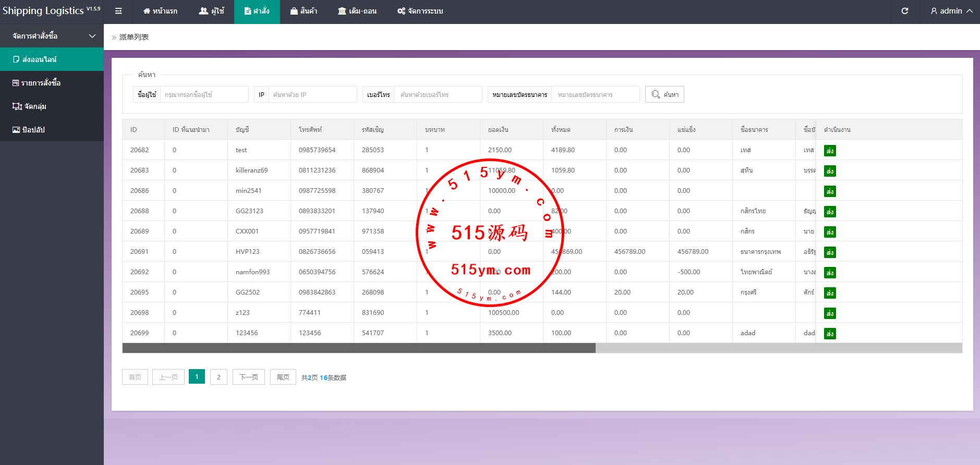
Task: Focus the bank card number input field
Action: pos(595,94)
